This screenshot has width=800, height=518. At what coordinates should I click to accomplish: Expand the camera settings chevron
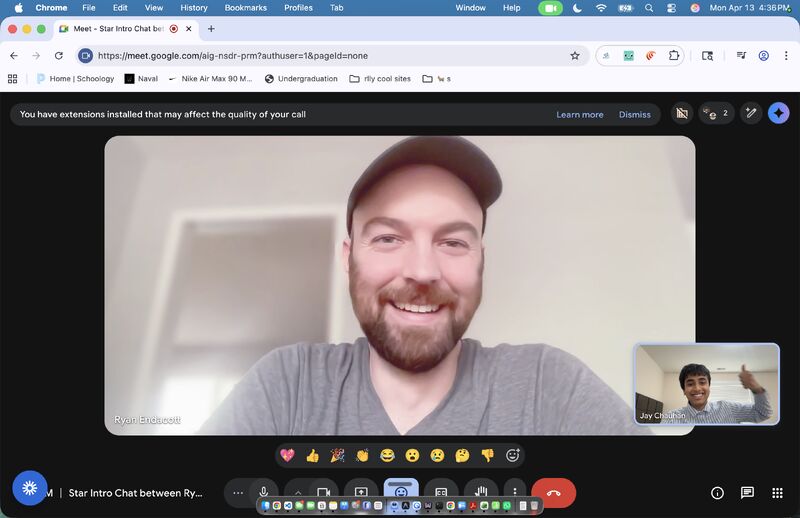coord(298,492)
